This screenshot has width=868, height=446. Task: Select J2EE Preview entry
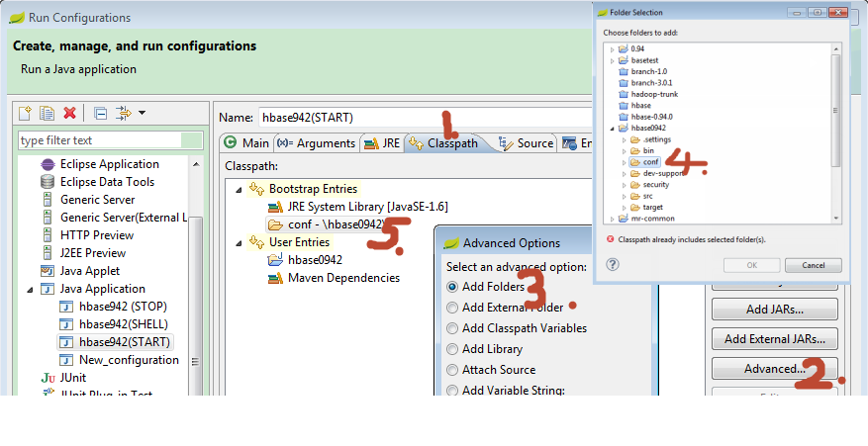(92, 253)
